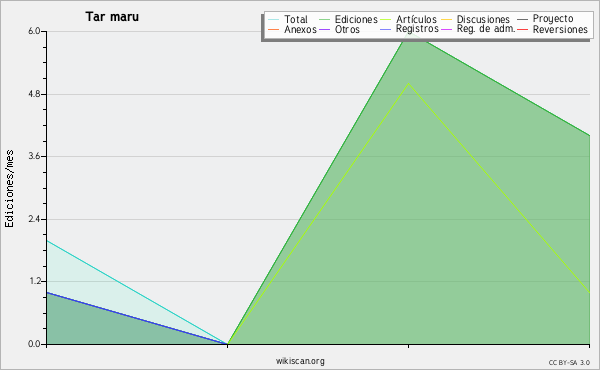Click the Artículos line peak at 5
Viewport: 600px width, 370px height.
pos(408,83)
